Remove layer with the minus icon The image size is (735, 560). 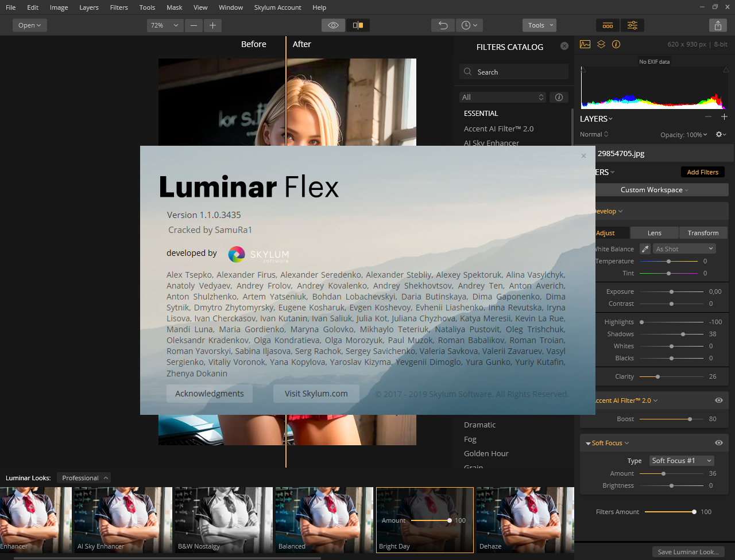[708, 117]
